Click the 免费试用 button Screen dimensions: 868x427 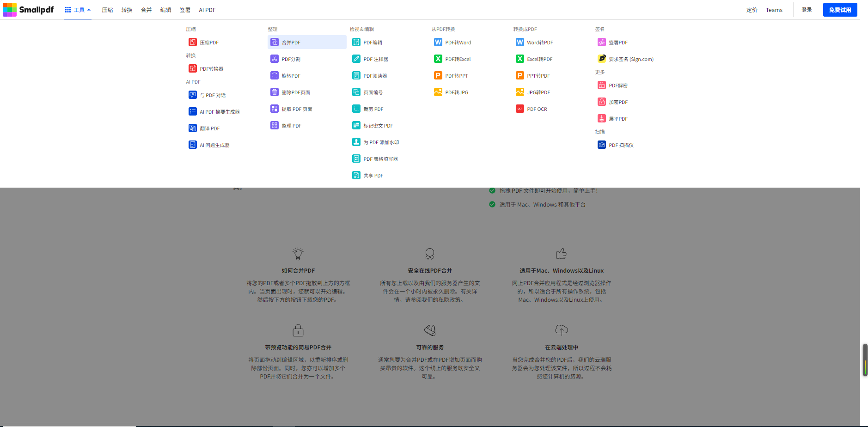pyautogui.click(x=840, y=10)
